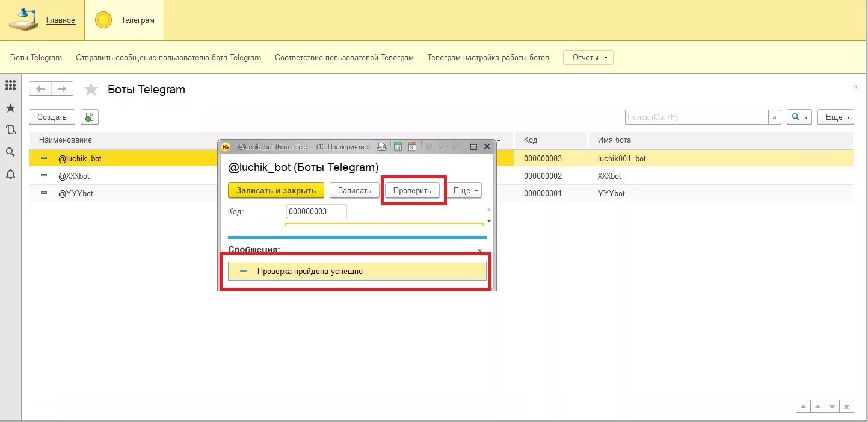This screenshot has height=422, width=868.
Task: Open the sections menu grid icon
Action: 10,85
